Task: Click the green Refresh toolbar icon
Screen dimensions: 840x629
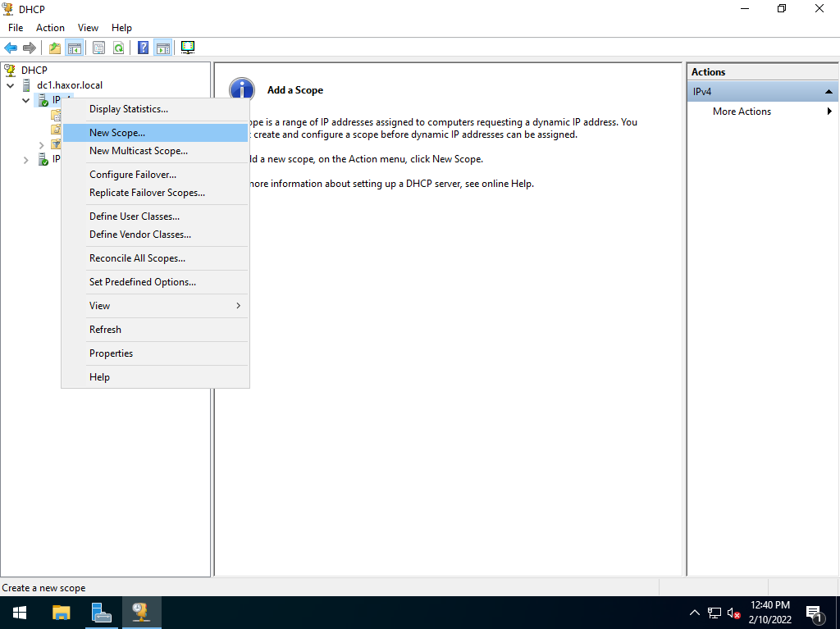Action: 118,48
